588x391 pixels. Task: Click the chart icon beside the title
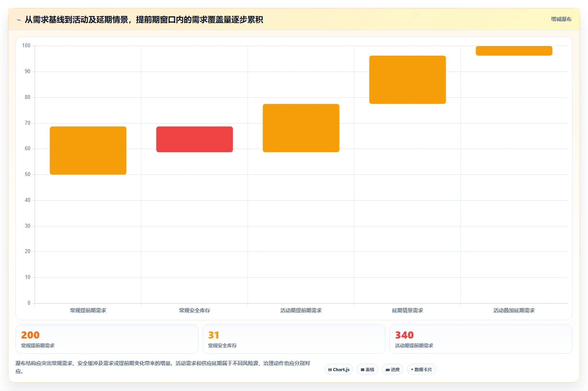(19, 20)
